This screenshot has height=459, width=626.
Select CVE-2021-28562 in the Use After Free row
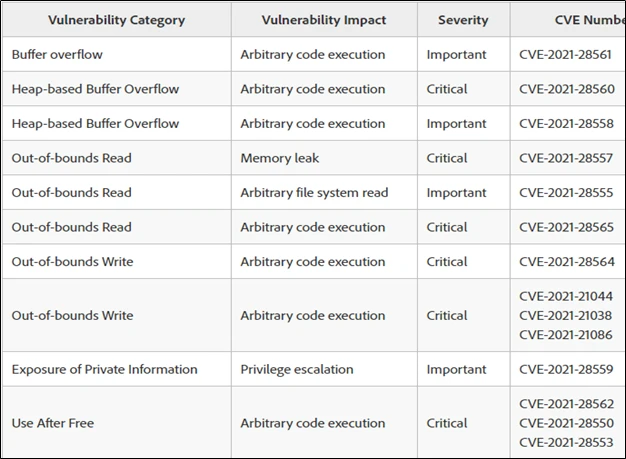click(566, 403)
